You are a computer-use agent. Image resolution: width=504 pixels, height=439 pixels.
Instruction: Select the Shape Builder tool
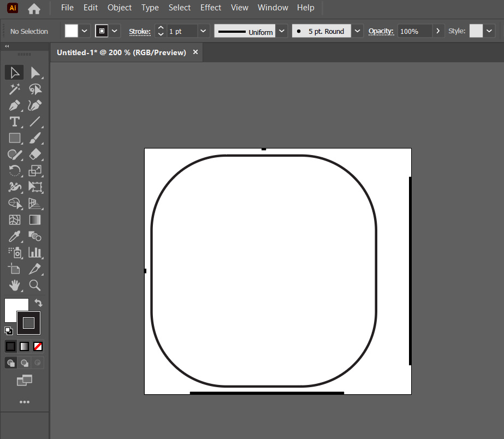14,204
